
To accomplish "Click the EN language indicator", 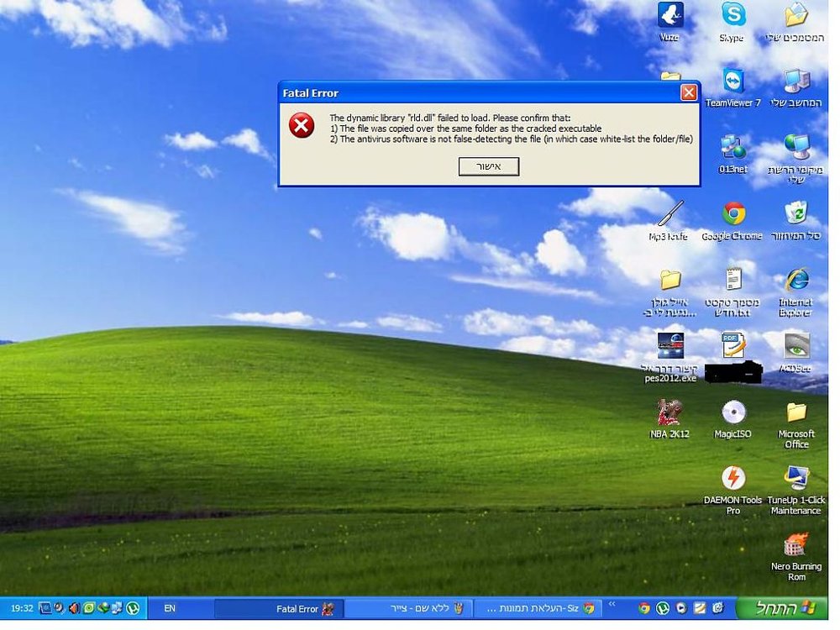I will [x=170, y=608].
